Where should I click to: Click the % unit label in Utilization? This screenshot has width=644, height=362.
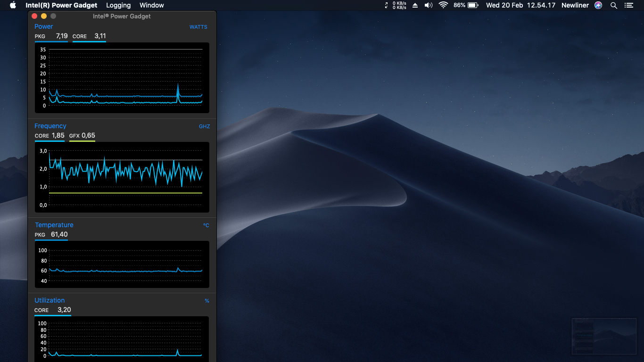coord(207,301)
